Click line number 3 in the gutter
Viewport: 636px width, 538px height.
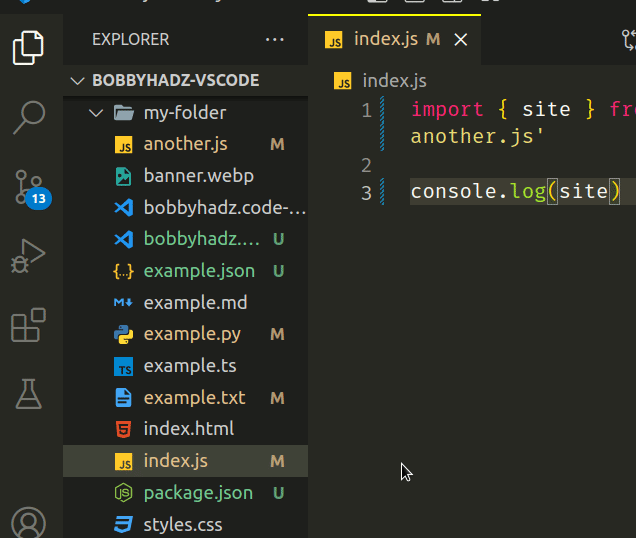(367, 193)
